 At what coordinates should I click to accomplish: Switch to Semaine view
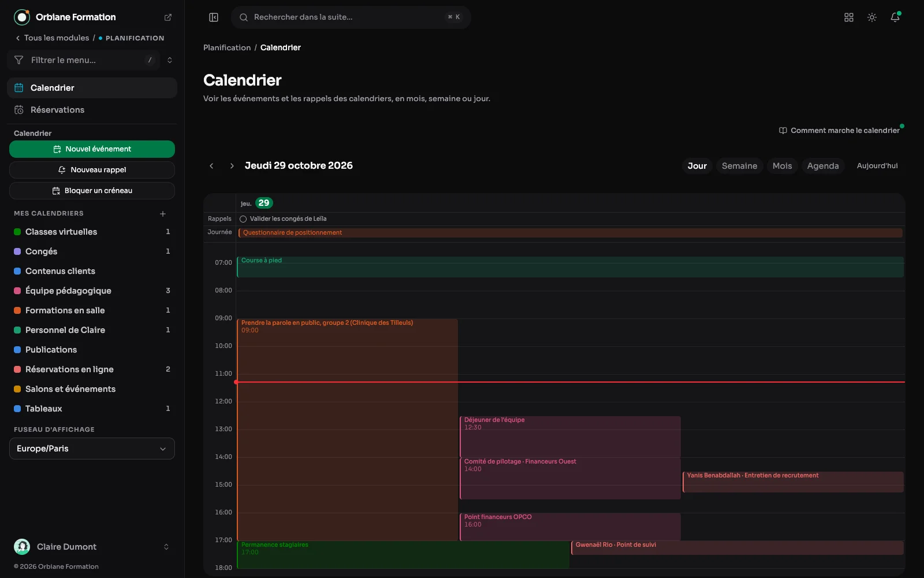(x=739, y=166)
